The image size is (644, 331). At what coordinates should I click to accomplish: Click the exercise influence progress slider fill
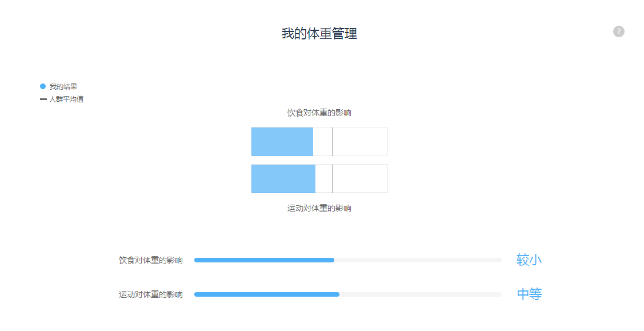(x=266, y=294)
